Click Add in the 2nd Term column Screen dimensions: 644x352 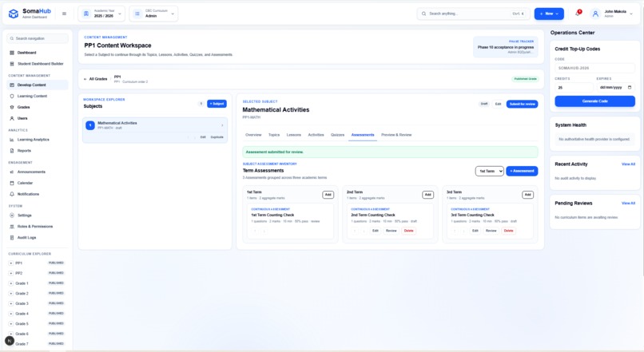pos(428,195)
